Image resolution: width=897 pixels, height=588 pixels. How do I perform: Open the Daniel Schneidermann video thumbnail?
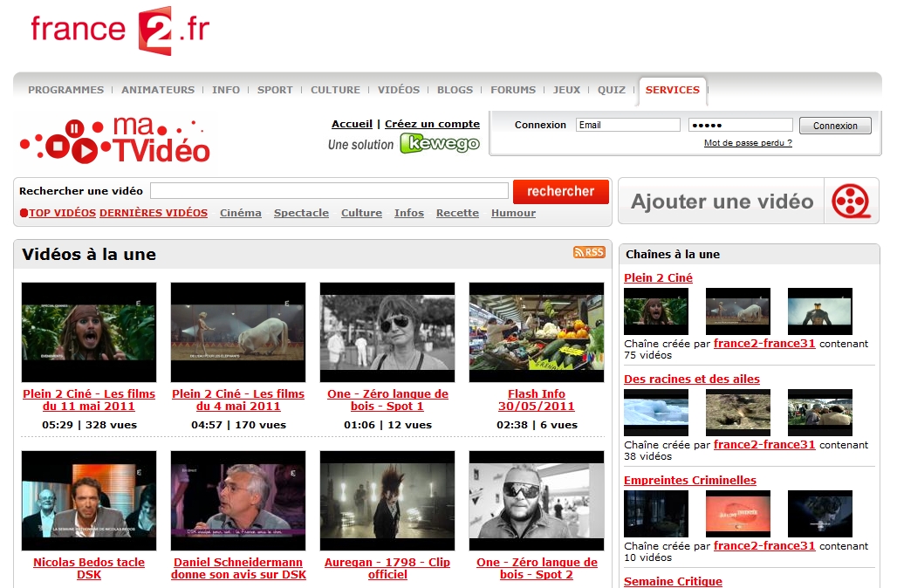tap(238, 501)
